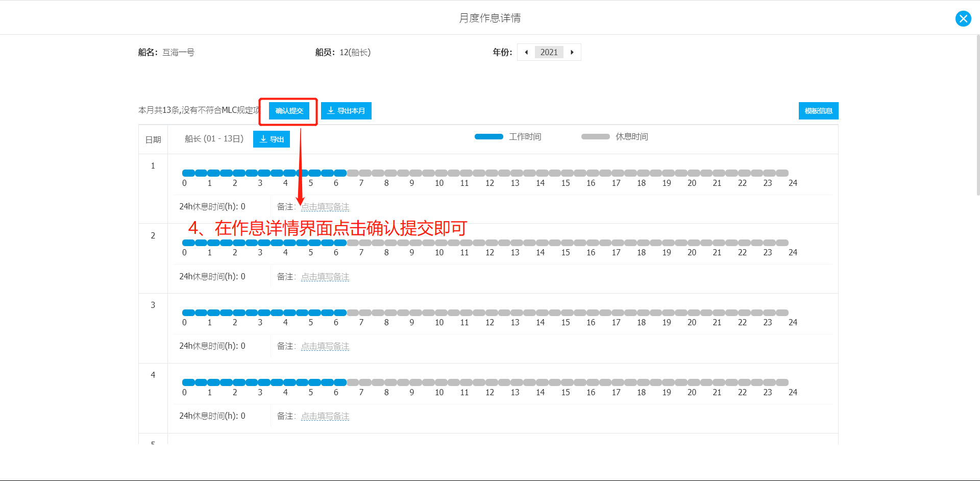Export this month with 导出本月
The image size is (980, 481).
(346, 111)
